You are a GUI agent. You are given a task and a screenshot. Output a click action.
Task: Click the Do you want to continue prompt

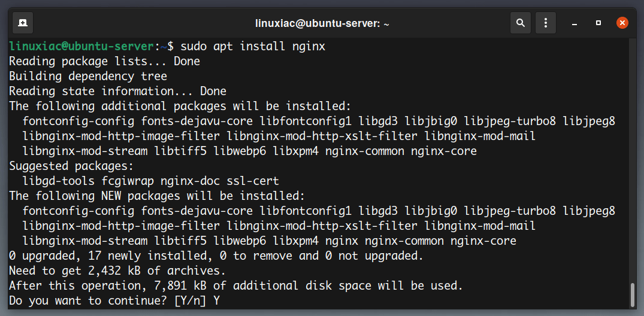click(x=114, y=301)
